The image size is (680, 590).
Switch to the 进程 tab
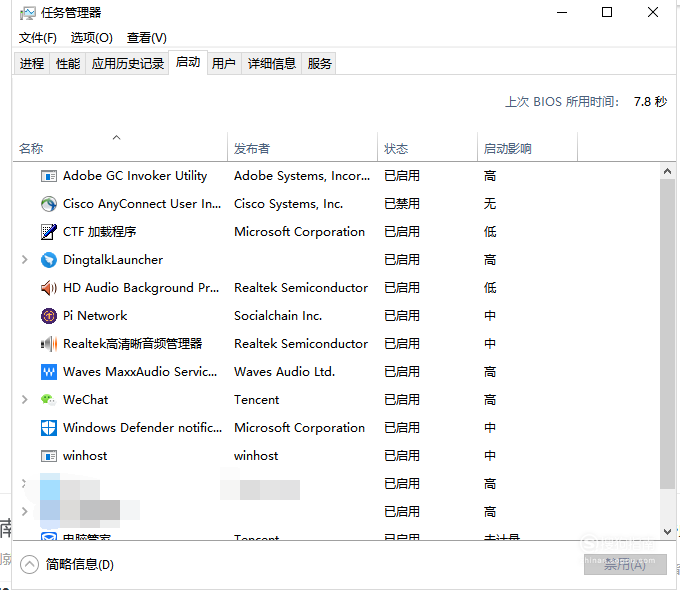pos(32,64)
